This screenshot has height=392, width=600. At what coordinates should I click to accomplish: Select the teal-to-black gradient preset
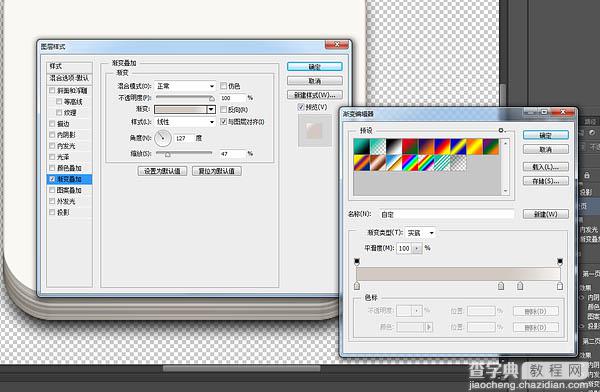click(x=362, y=147)
